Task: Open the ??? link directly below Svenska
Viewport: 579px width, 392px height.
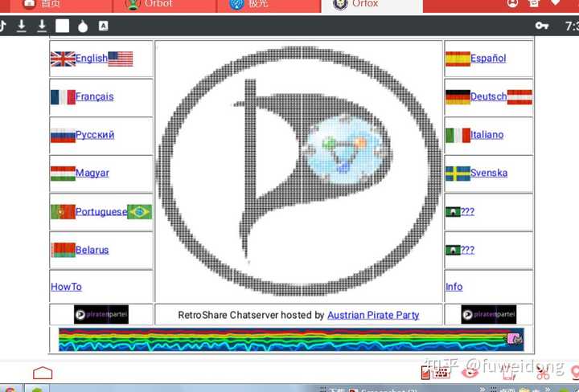Action: tap(467, 212)
